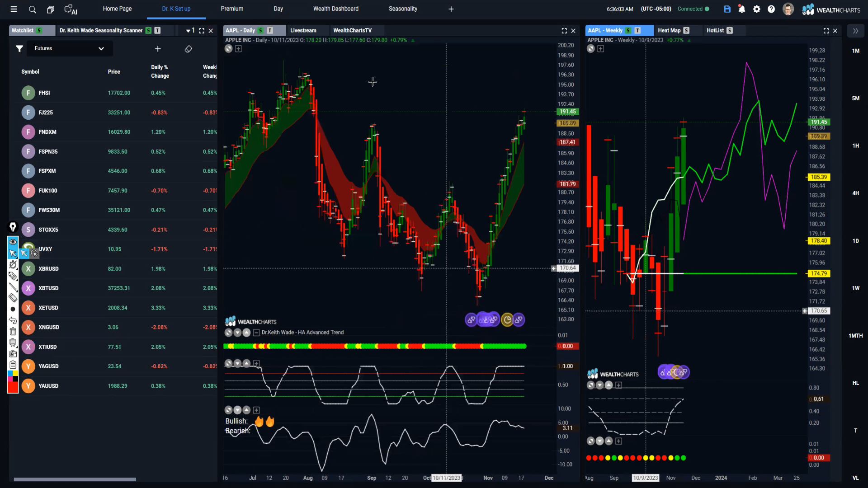Click the watchlist filter funnel icon

click(x=19, y=48)
